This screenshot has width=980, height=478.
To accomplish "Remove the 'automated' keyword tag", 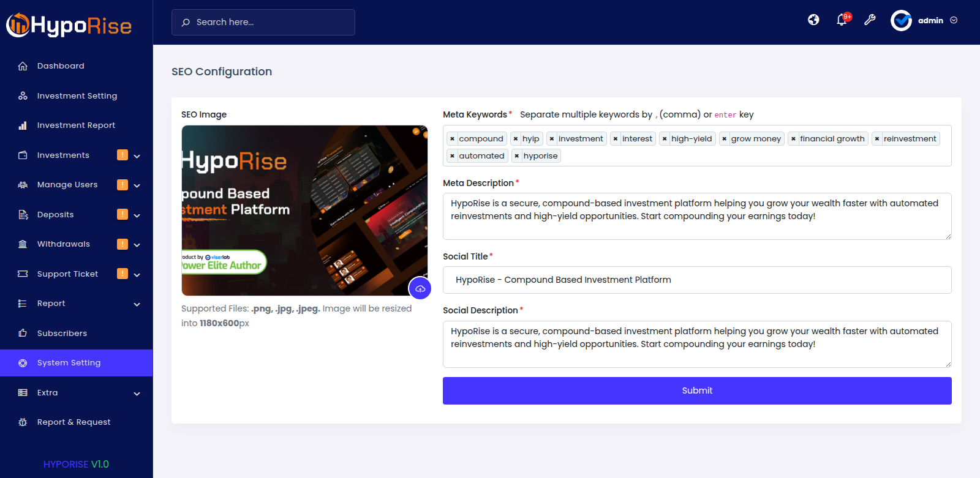I will click(x=452, y=156).
